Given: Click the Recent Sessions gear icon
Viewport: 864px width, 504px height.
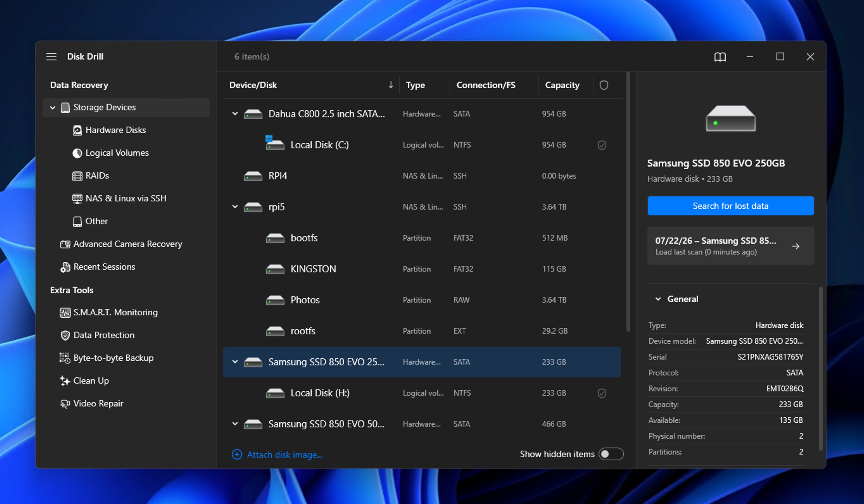Looking at the screenshot, I should [x=65, y=267].
